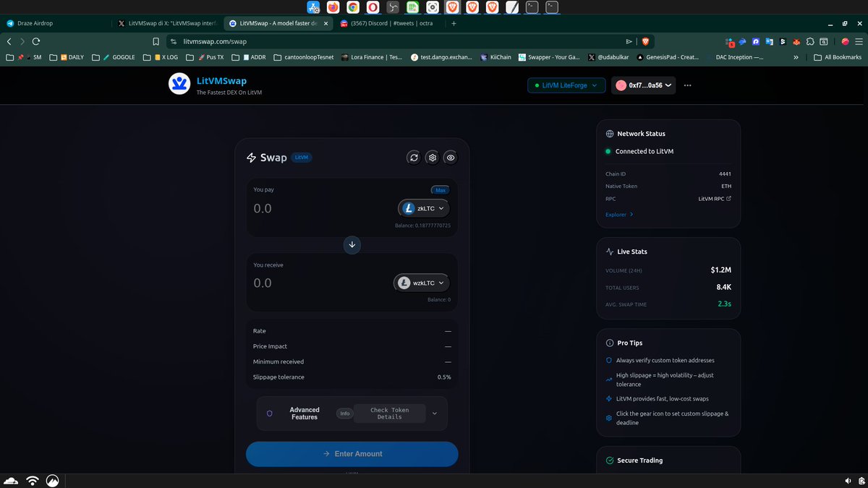Close the active LitVMSwap tab
Image resolution: width=868 pixels, height=488 pixels.
coord(325,23)
